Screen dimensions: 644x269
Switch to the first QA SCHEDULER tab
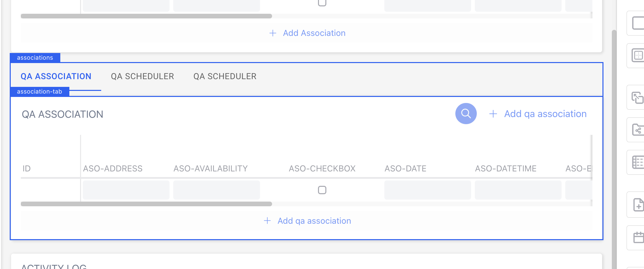(142, 76)
